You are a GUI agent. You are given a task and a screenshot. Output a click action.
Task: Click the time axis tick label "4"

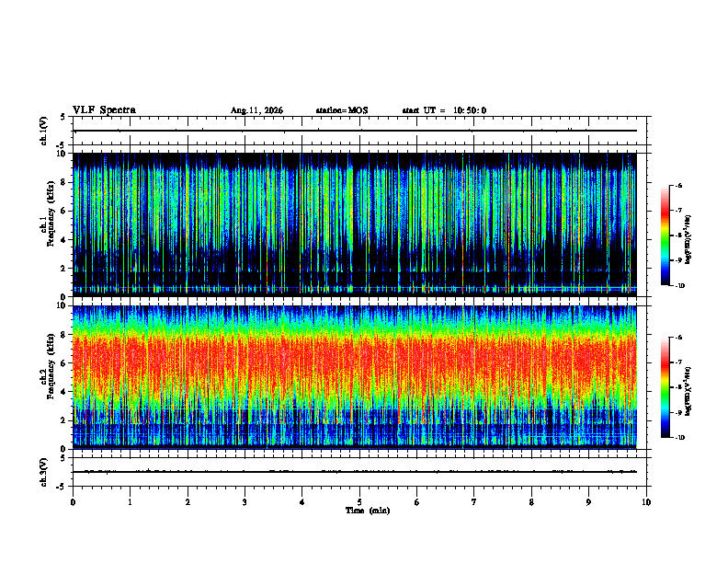[x=302, y=502]
